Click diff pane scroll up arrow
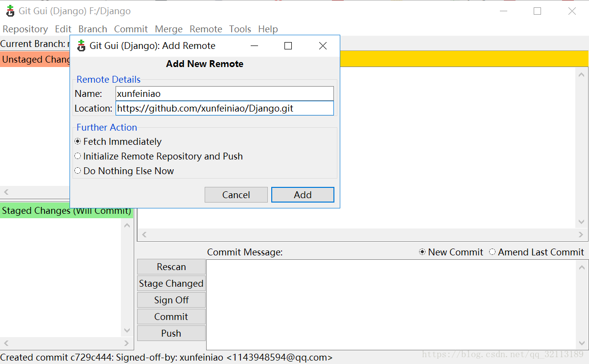The height and width of the screenshot is (364, 589). coord(582,75)
